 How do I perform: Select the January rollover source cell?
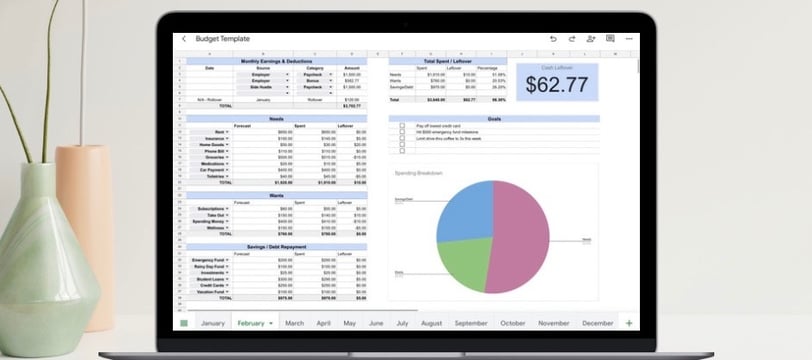point(263,99)
